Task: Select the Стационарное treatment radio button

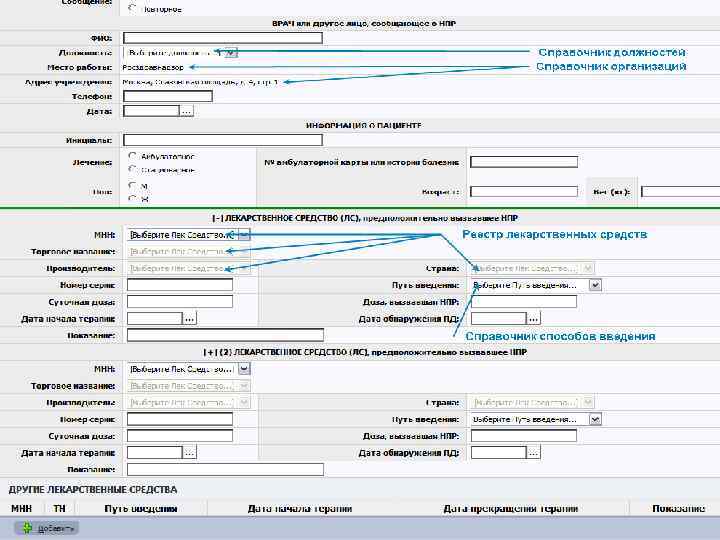Action: (x=132, y=169)
